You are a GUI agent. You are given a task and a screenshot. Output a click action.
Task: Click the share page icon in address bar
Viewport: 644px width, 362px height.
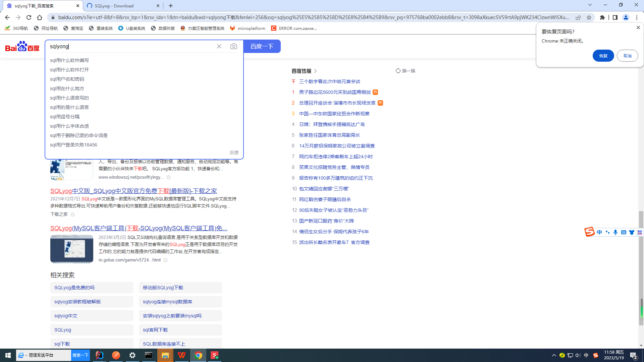[578, 17]
